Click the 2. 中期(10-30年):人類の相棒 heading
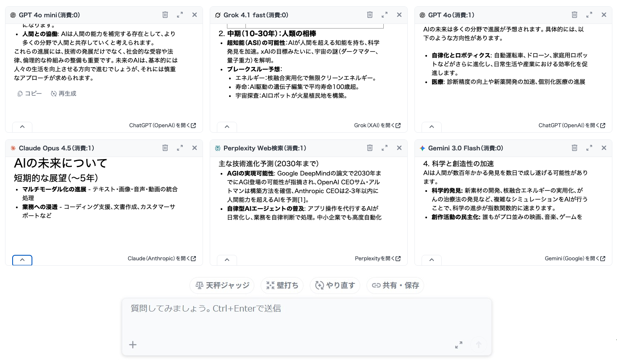This screenshot has width=617, height=364. click(267, 34)
